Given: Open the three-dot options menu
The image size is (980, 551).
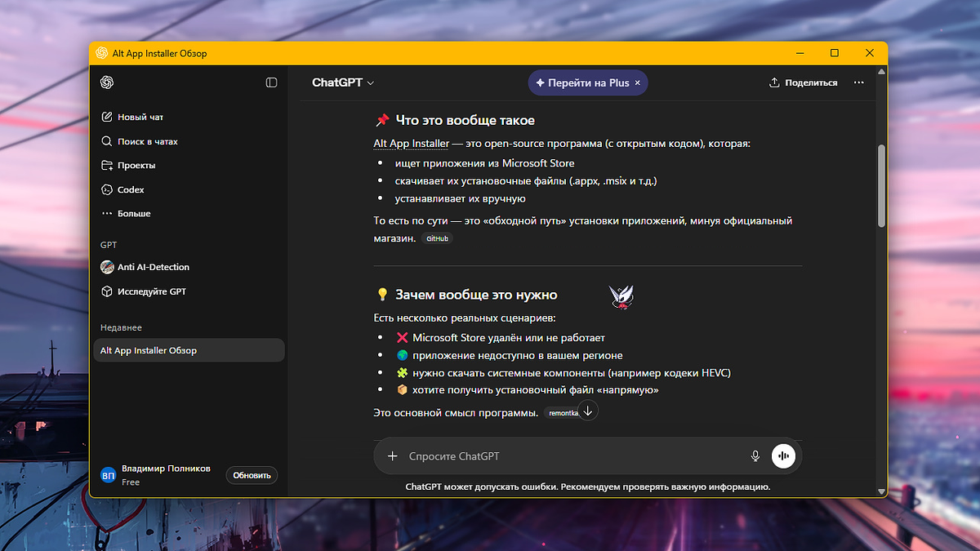Looking at the screenshot, I should click(x=858, y=82).
